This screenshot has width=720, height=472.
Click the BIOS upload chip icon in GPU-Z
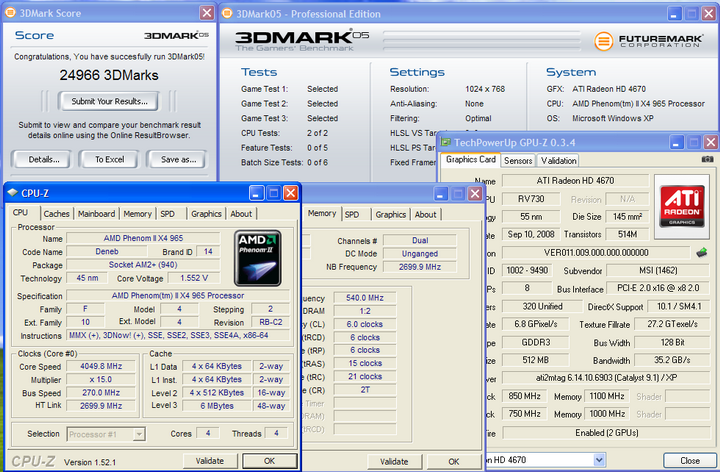coord(702,252)
